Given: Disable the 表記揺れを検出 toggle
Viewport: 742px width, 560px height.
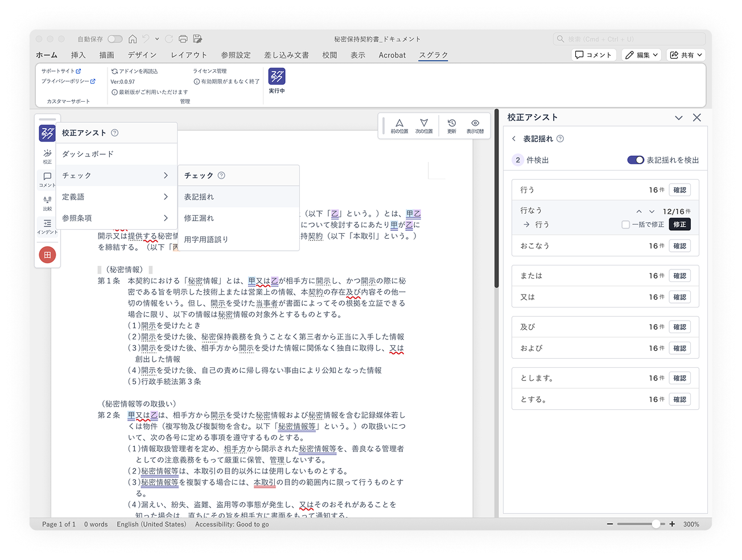Looking at the screenshot, I should (636, 160).
